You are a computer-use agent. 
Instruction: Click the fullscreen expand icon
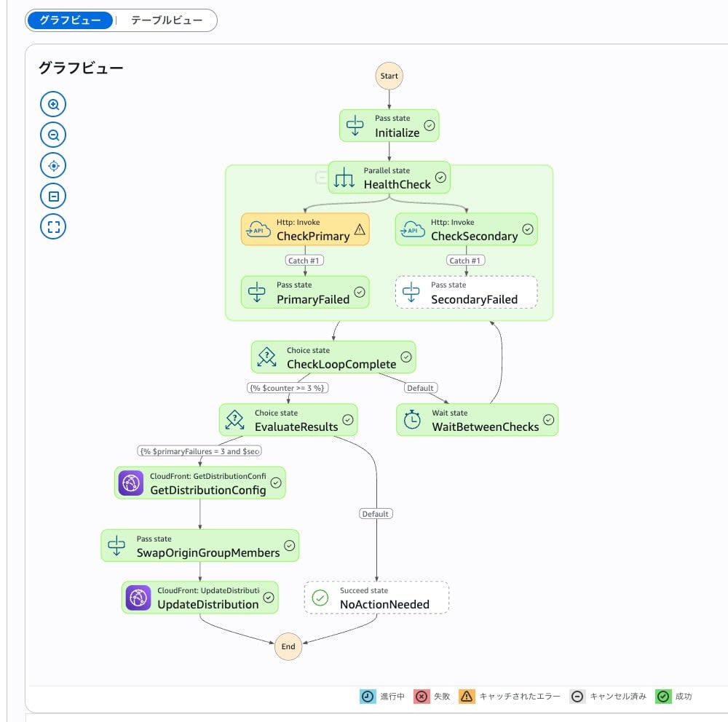point(53,226)
